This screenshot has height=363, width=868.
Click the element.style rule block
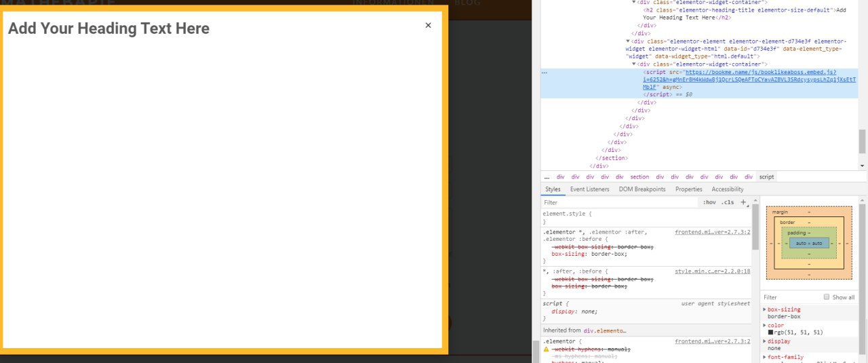(x=646, y=218)
